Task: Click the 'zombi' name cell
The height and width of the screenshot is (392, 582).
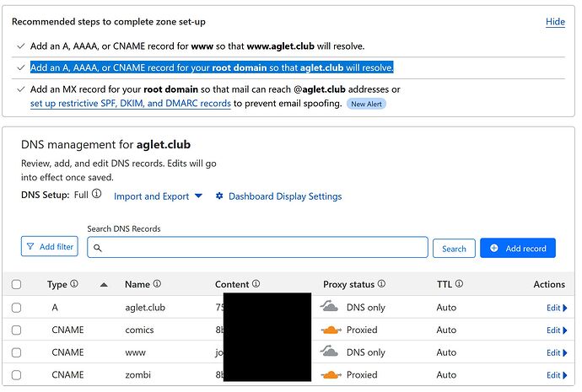Action: pyautogui.click(x=137, y=374)
